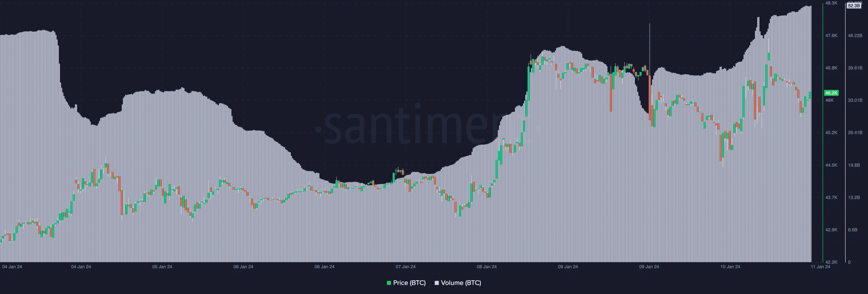The height and width of the screenshot is (294, 868).
Task: Click the 39.61B volume axis label
Action: point(855,68)
